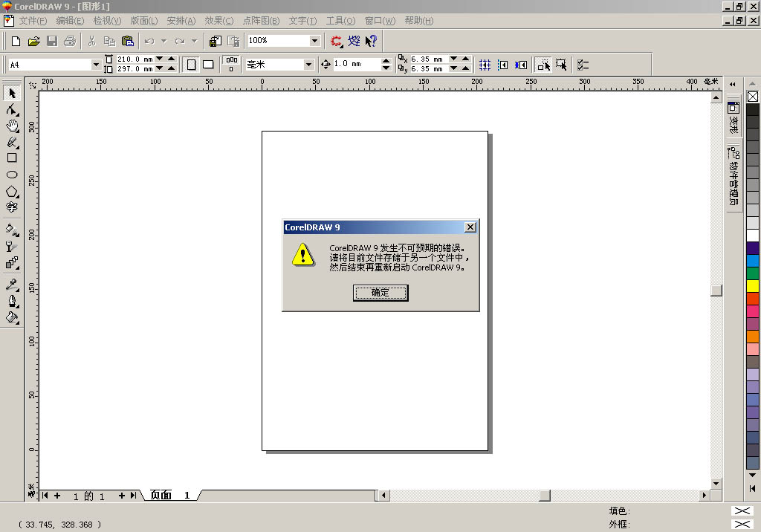The width and height of the screenshot is (761, 532).
Task: Confirm the error dialog with 确定
Action: [380, 293]
